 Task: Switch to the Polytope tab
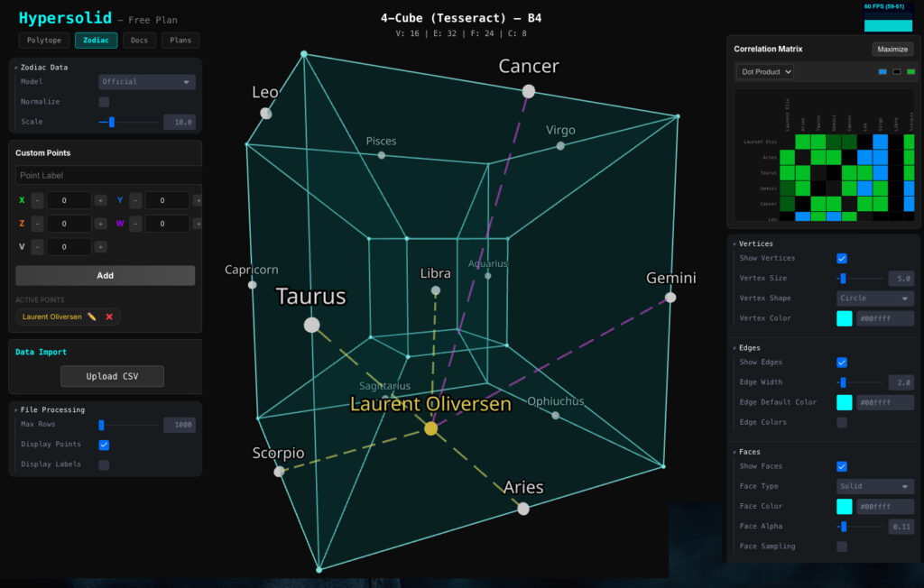pos(44,41)
